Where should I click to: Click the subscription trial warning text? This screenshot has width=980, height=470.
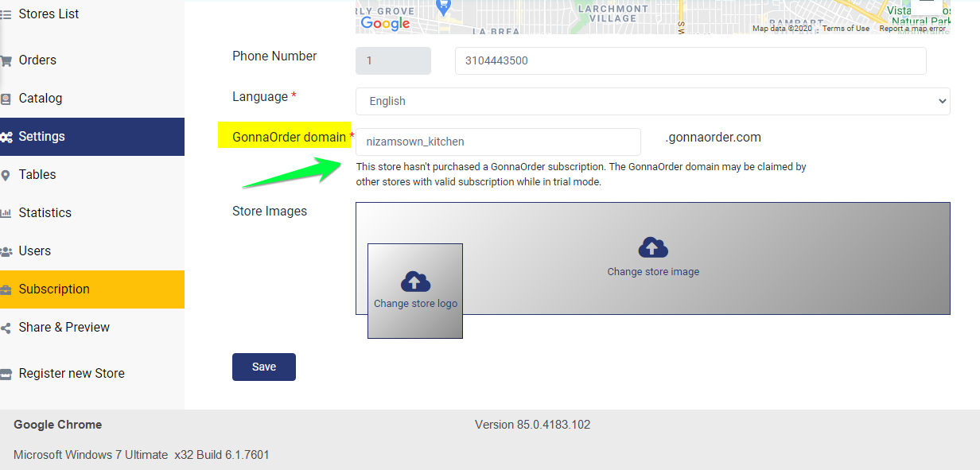581,174
